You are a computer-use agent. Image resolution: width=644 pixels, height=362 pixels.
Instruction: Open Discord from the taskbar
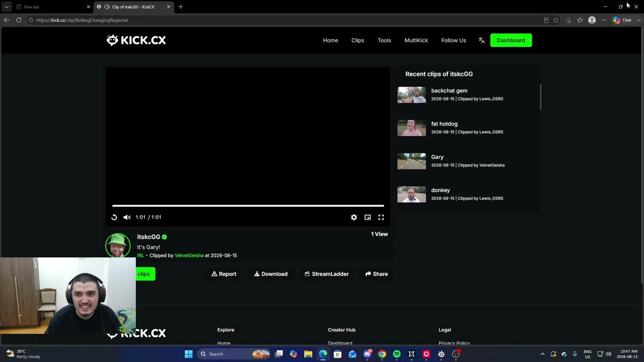click(x=367, y=354)
